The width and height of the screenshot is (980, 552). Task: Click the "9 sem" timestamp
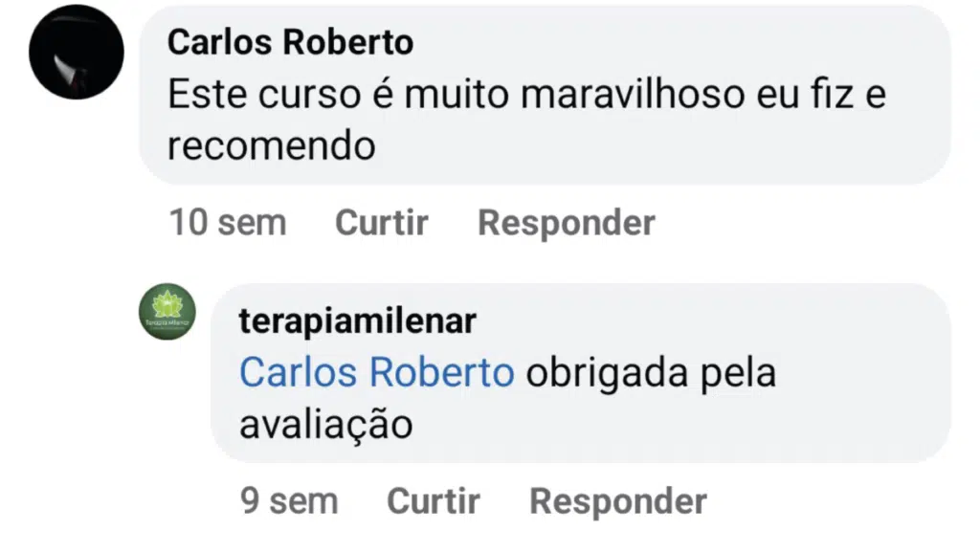click(x=288, y=500)
